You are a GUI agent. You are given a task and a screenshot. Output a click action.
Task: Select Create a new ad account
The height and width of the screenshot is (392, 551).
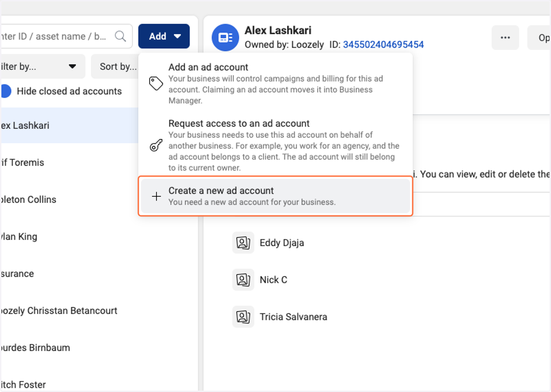(275, 196)
